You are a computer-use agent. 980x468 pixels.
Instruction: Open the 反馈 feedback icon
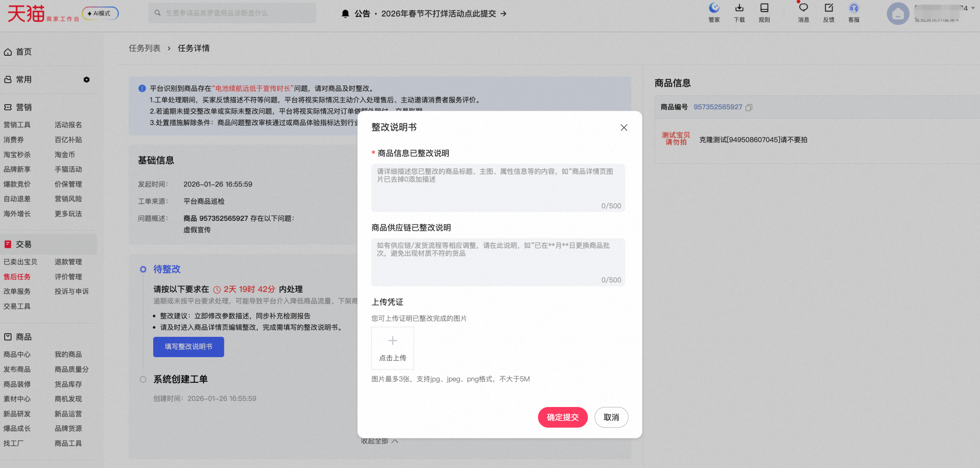829,8
